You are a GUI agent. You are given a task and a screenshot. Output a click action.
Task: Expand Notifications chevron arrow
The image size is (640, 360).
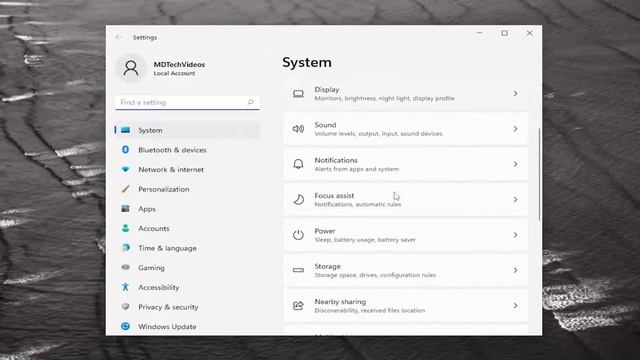[x=516, y=164]
